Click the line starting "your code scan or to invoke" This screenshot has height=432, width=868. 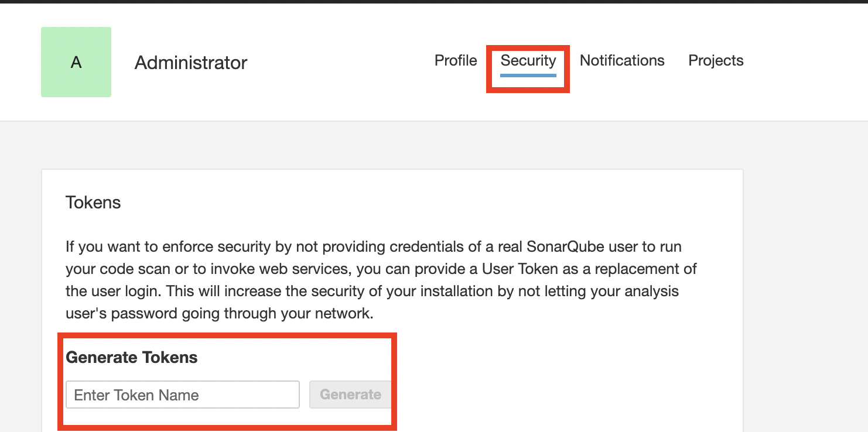381,269
